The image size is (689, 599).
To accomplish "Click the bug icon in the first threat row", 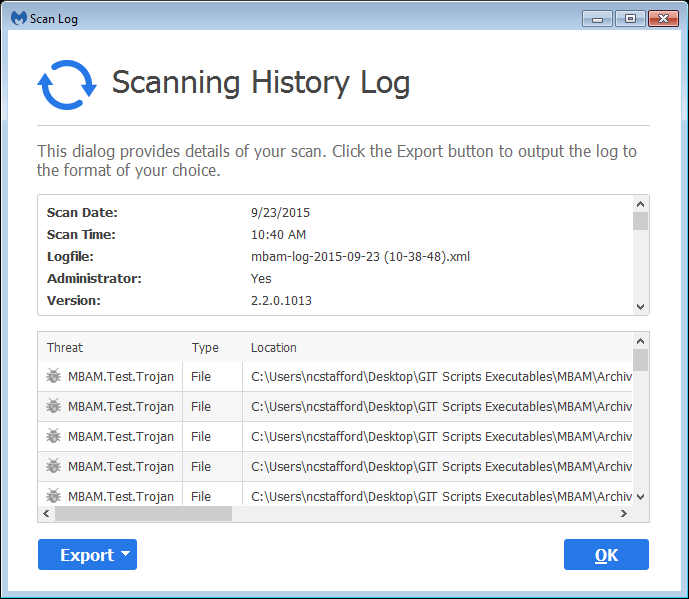I will [54, 377].
